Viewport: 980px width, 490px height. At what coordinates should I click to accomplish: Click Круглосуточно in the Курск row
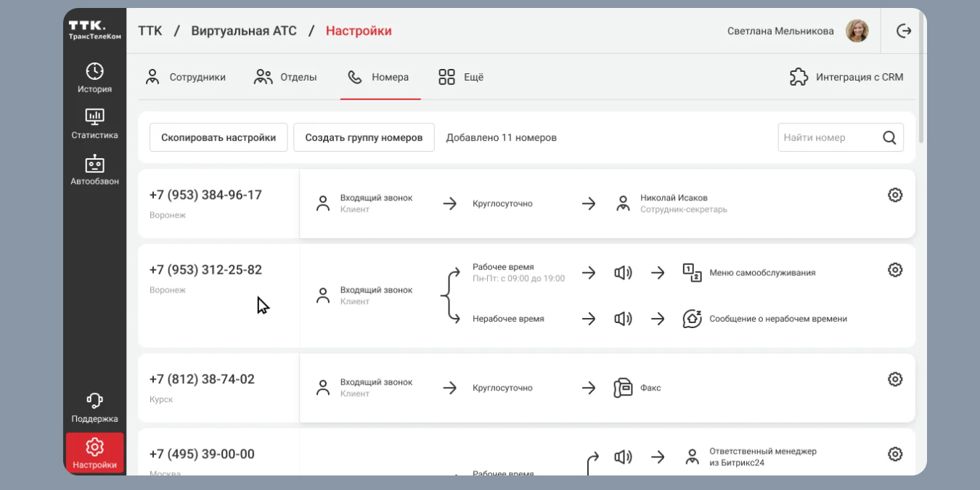[x=502, y=388]
